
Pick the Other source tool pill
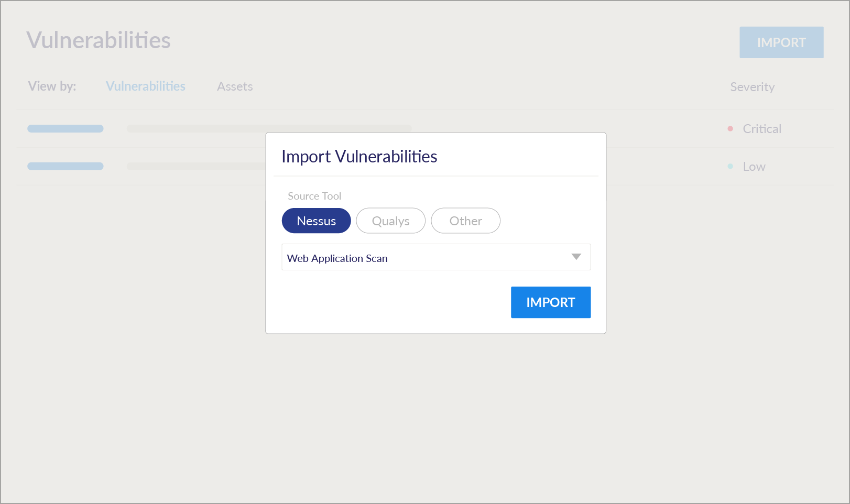point(465,221)
